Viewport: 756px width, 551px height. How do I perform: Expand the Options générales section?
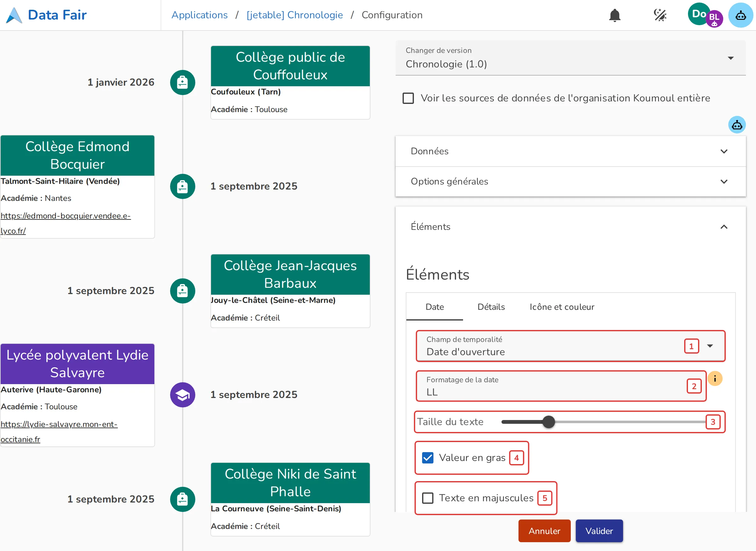pos(570,181)
